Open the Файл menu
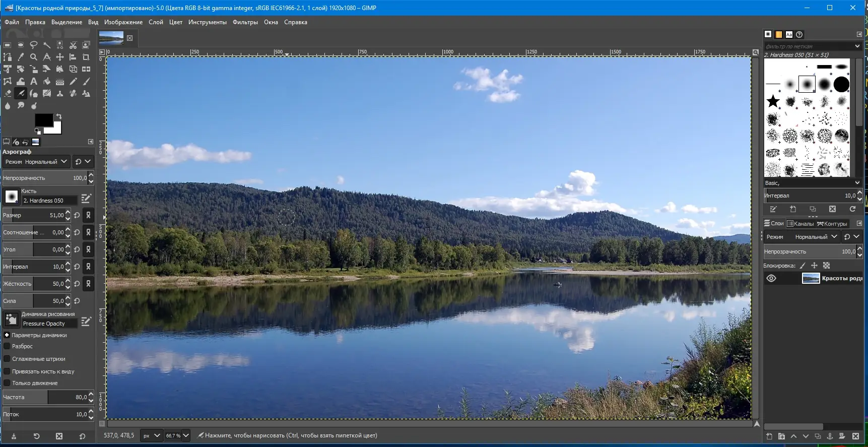868x447 pixels. 12,22
